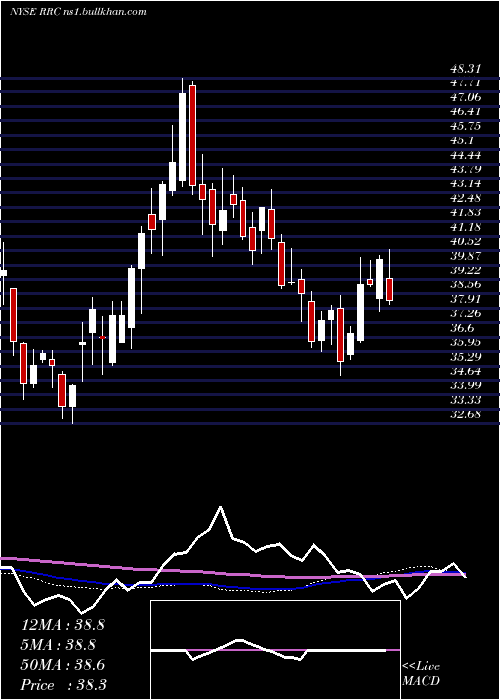Click the MACD label text
The image size is (500, 700).
(x=421, y=682)
